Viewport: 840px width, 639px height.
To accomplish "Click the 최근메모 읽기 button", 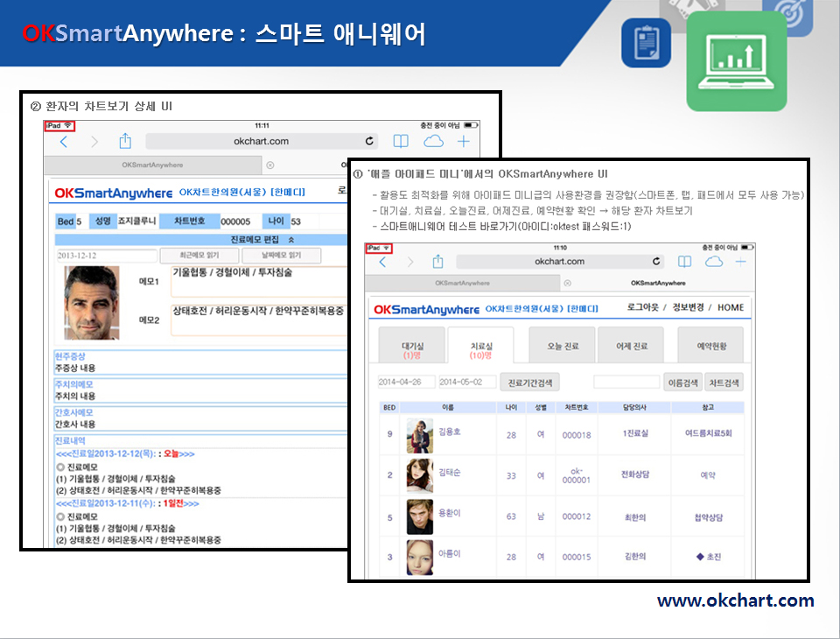I will (199, 256).
